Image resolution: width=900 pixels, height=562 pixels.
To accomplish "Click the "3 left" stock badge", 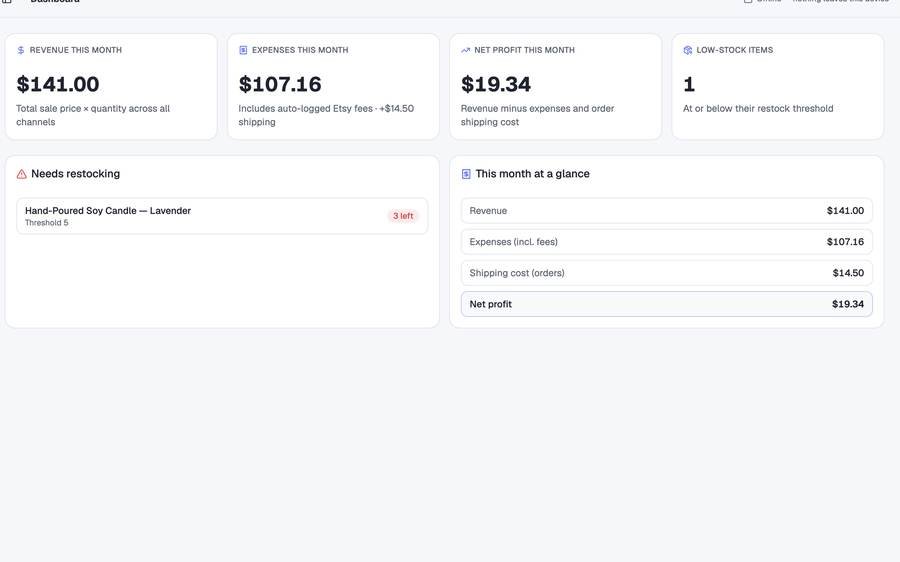I will point(403,216).
